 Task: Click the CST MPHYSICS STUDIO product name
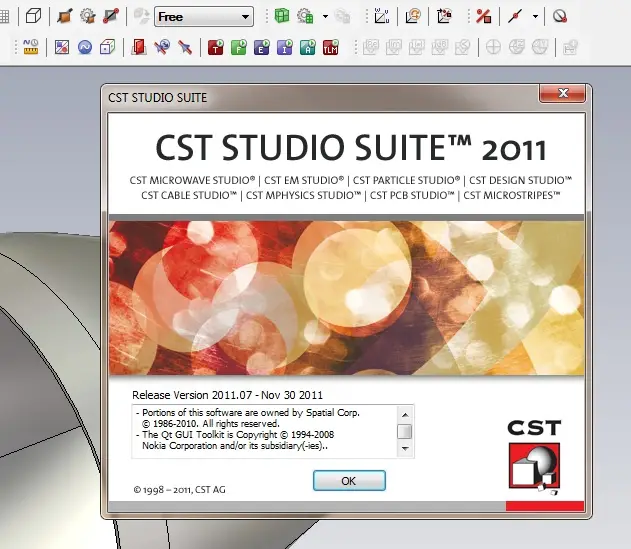(303, 195)
